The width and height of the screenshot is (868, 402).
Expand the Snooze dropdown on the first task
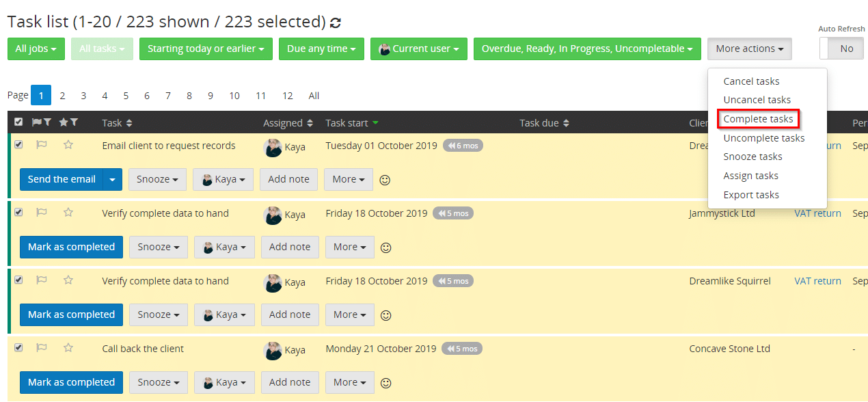157,179
